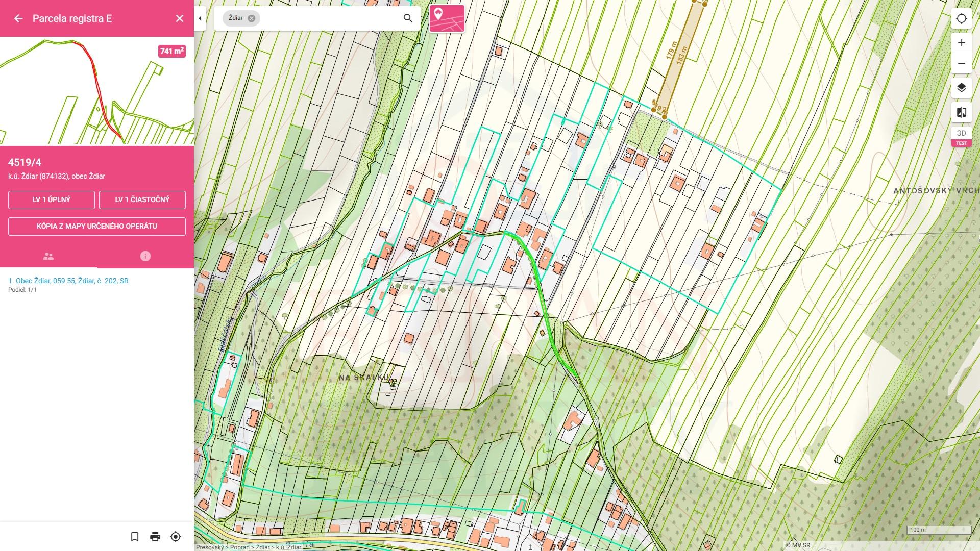980x551 pixels.
Task: Open the pink parcel locator map button
Action: [x=447, y=18]
